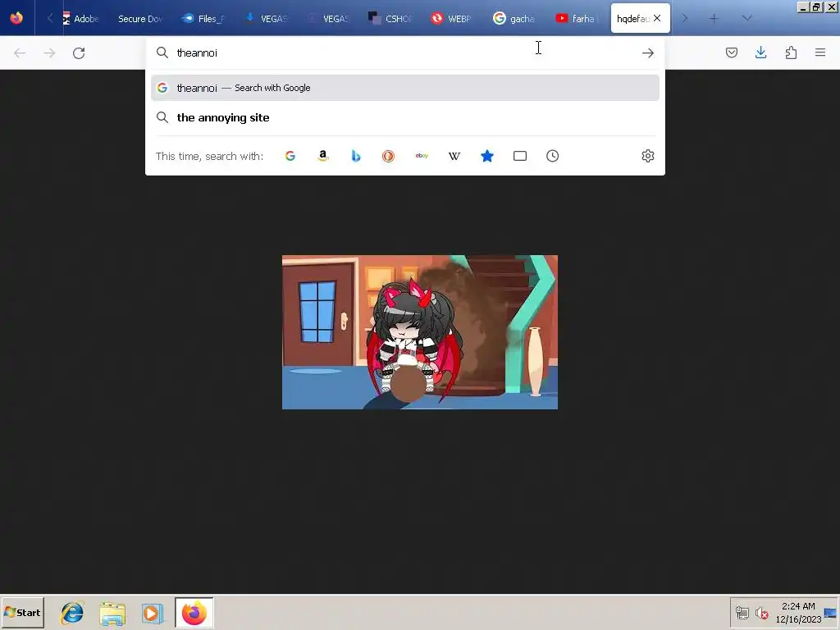Switch to the farha YouTube tab
Image resolution: width=840 pixels, height=630 pixels.
click(x=577, y=19)
